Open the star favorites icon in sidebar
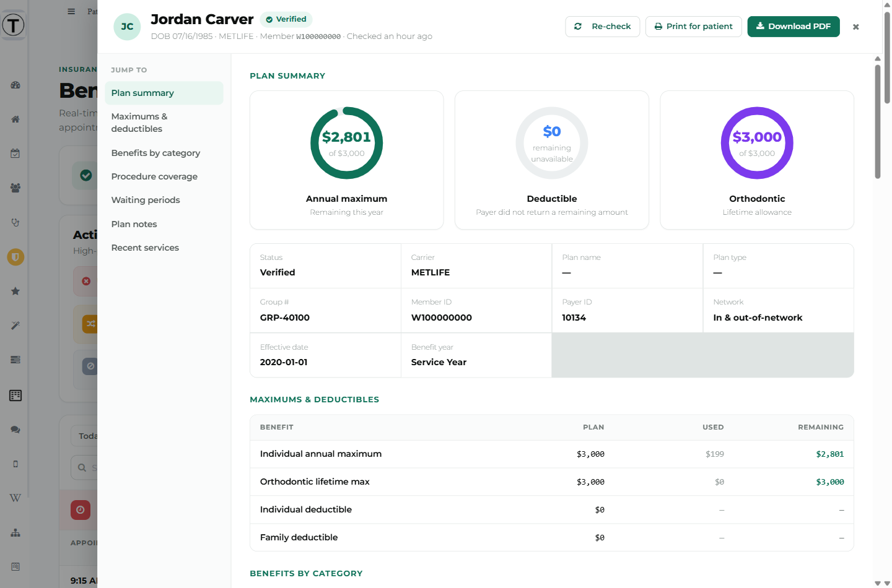The image size is (892, 588). pyautogui.click(x=15, y=291)
